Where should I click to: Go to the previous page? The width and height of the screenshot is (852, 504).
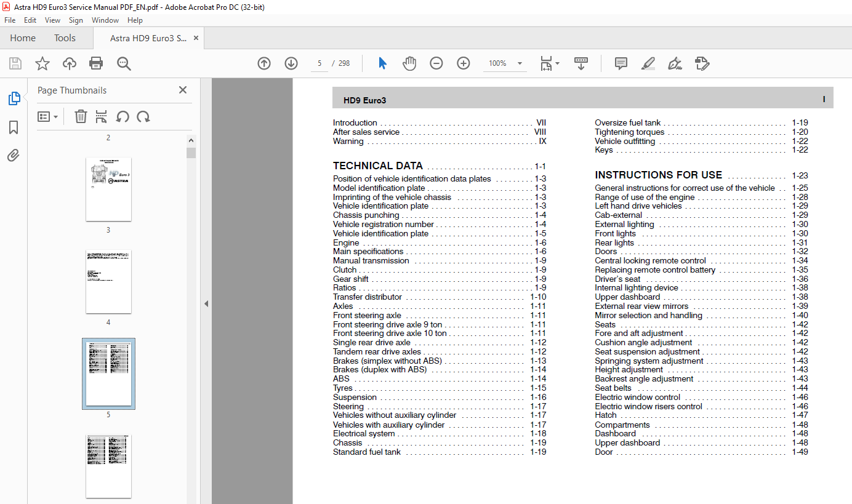coord(264,63)
